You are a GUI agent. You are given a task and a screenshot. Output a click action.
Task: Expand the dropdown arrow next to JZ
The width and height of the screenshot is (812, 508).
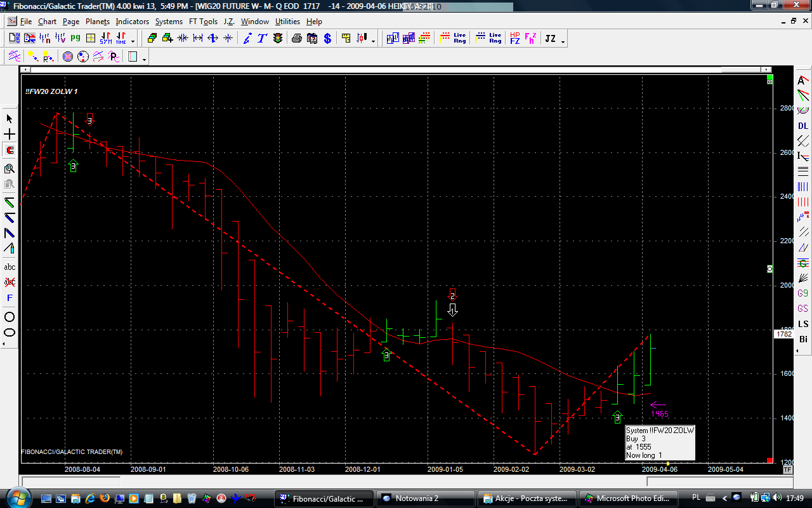563,41
